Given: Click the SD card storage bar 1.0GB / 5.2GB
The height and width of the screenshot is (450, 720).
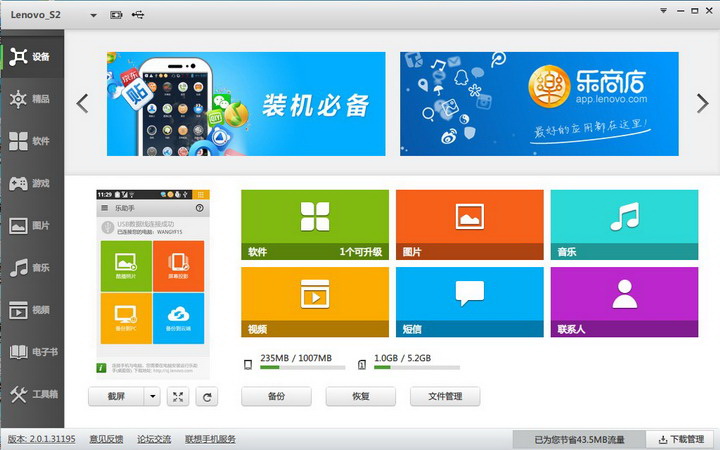Looking at the screenshot, I should tap(416, 367).
